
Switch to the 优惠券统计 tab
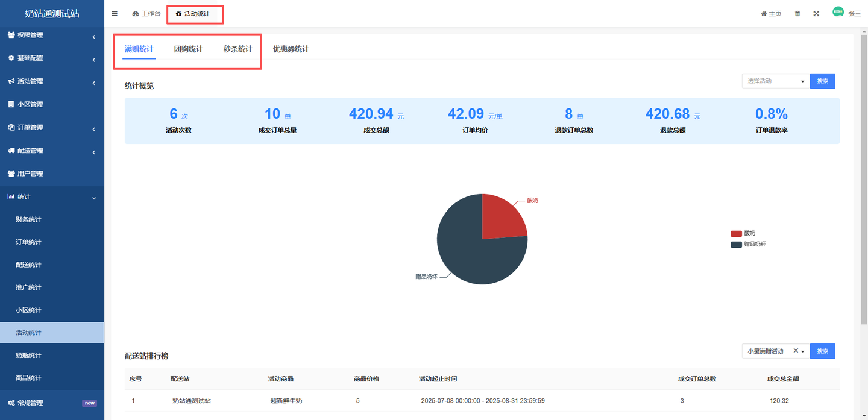tap(291, 49)
